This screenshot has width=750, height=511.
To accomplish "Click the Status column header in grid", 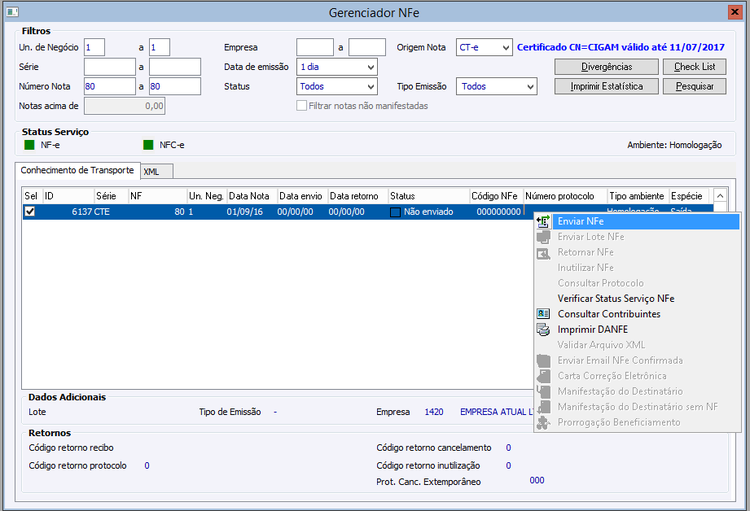I will 429,196.
